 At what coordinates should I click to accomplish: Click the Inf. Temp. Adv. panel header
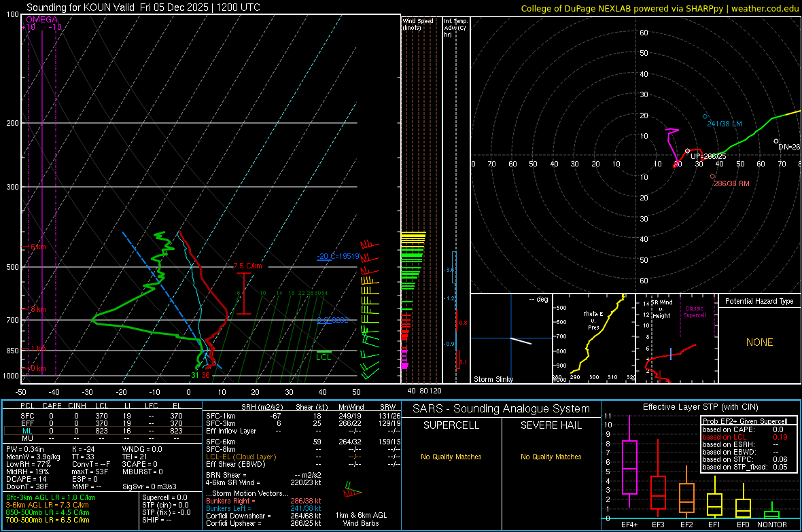(455, 28)
